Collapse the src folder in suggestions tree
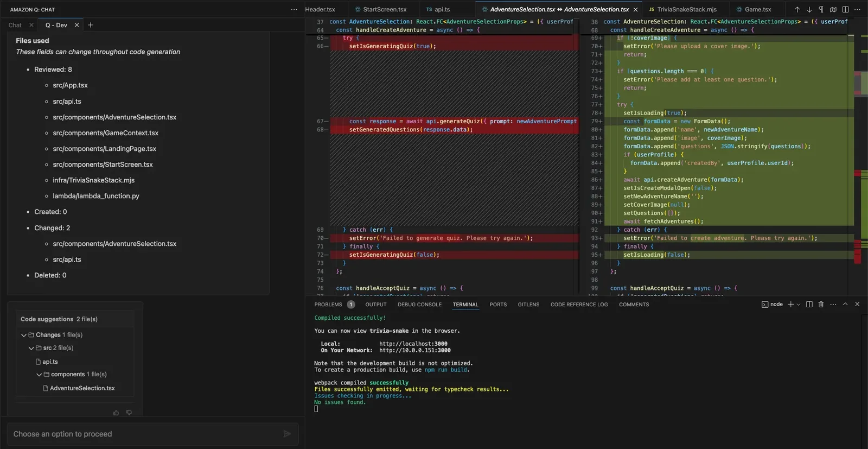This screenshot has width=868, height=449. click(x=31, y=348)
